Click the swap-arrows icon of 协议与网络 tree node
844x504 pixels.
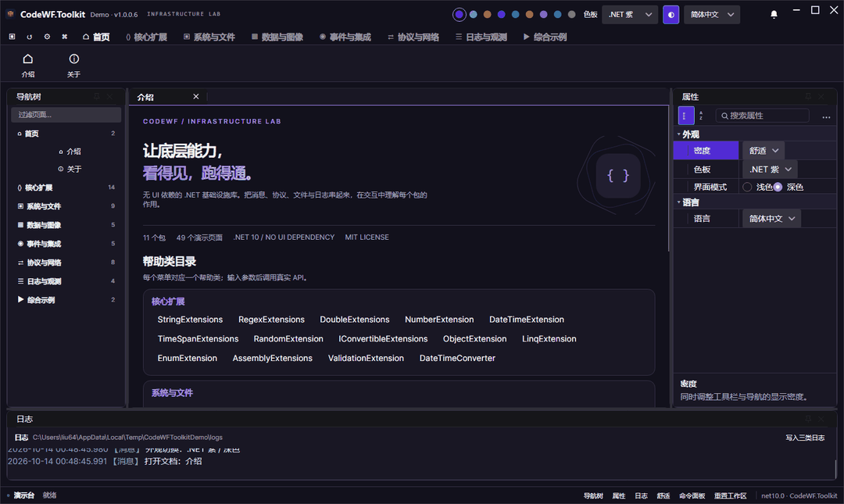click(x=20, y=263)
